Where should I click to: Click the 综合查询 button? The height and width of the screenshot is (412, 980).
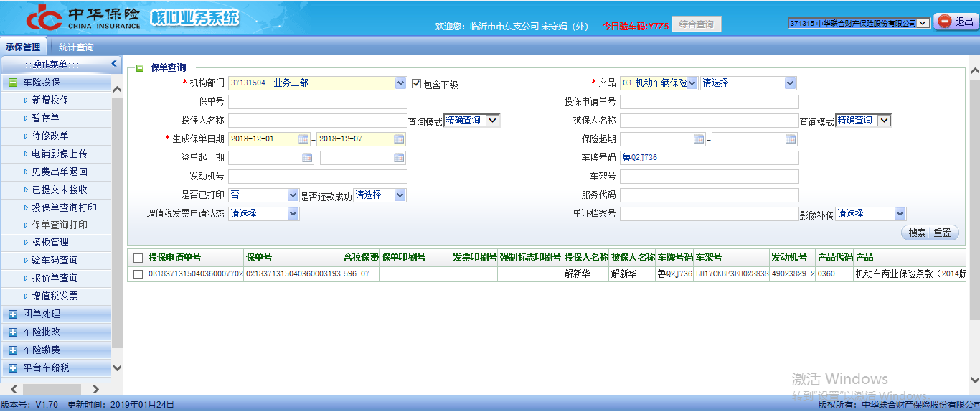pos(697,24)
